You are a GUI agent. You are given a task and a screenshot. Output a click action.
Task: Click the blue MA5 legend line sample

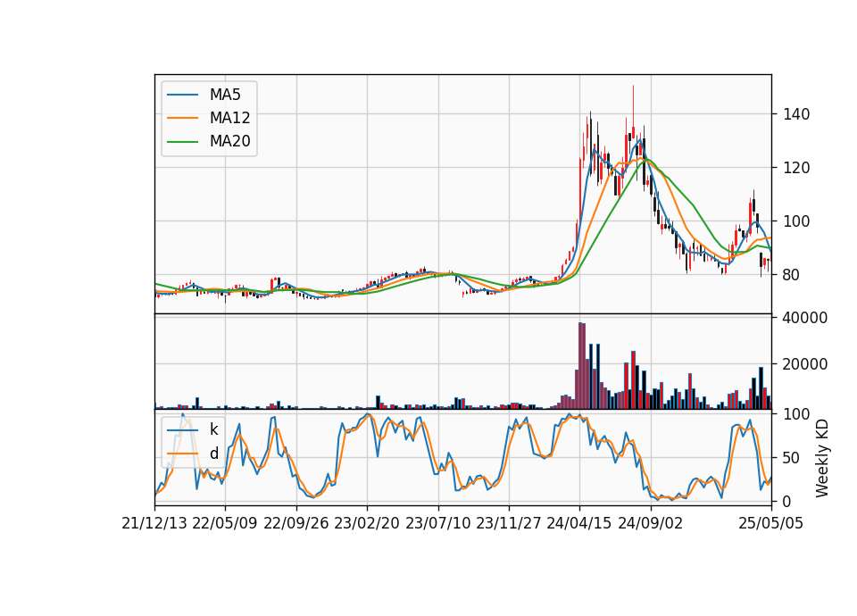pyautogui.click(x=182, y=95)
